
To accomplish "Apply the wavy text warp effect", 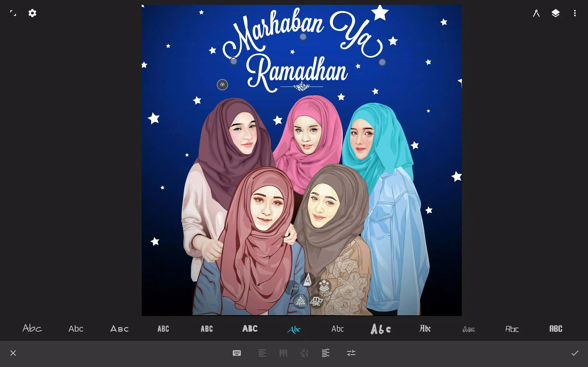I will tap(326, 353).
